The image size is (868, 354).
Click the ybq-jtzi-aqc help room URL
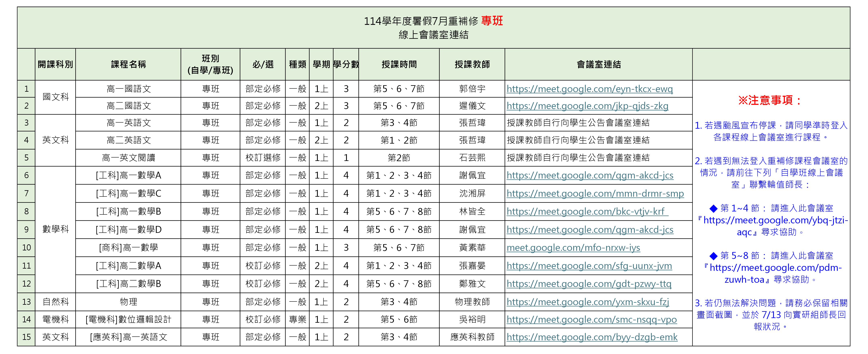775,226
